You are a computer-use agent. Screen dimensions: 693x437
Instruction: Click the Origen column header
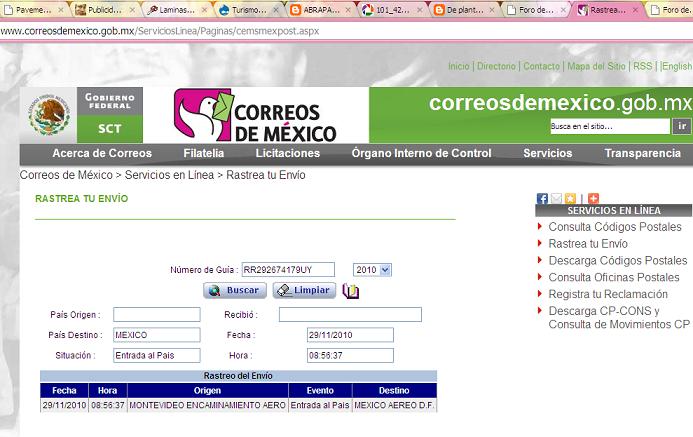[207, 391]
